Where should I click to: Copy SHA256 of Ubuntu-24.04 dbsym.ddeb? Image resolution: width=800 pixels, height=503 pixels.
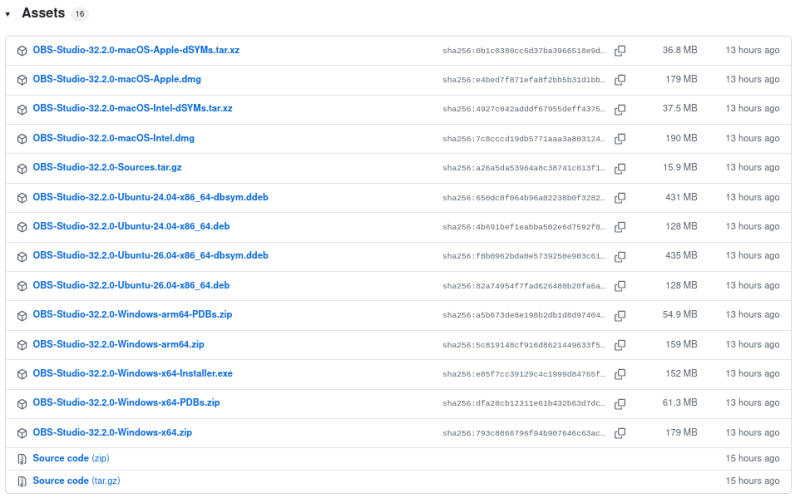[620, 197]
